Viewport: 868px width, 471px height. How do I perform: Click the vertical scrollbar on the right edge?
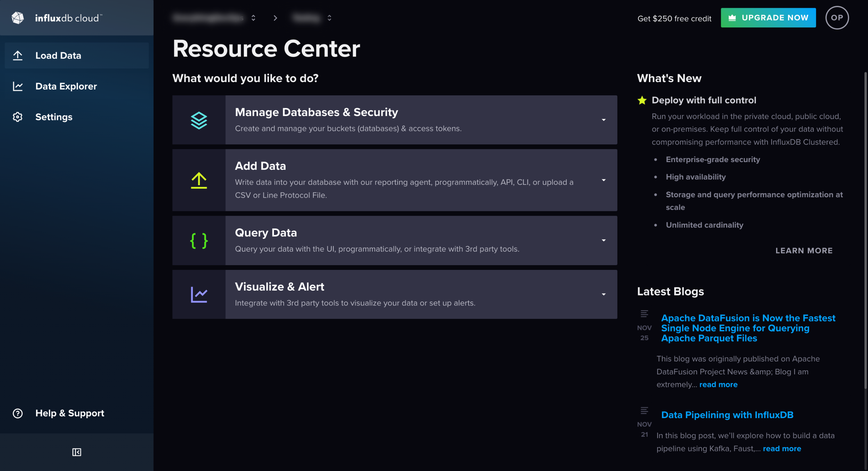pyautogui.click(x=865, y=231)
